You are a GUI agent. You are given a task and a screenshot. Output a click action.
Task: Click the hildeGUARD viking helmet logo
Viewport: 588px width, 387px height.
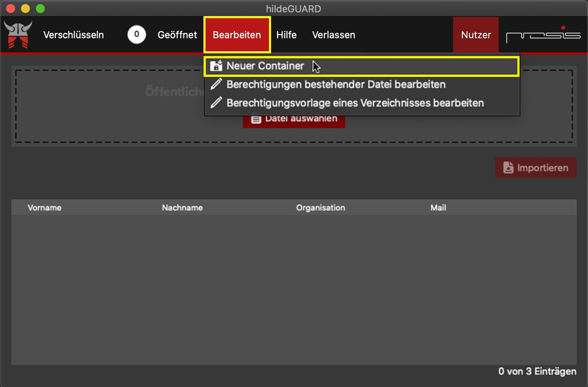click(18, 34)
